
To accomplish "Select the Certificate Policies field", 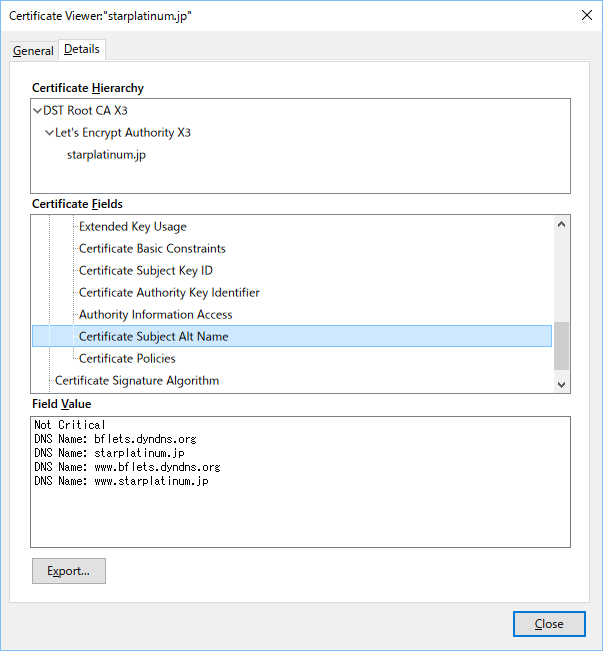I will pos(127,359).
